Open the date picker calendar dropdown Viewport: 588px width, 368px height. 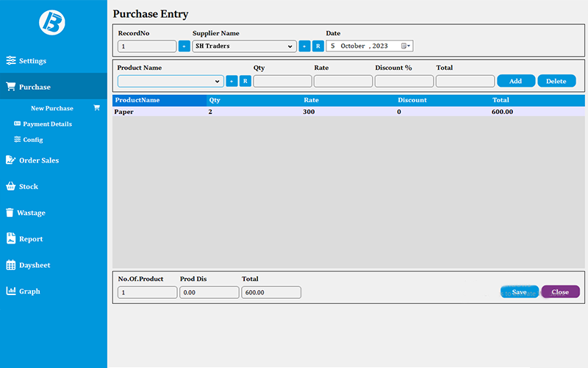coord(406,46)
